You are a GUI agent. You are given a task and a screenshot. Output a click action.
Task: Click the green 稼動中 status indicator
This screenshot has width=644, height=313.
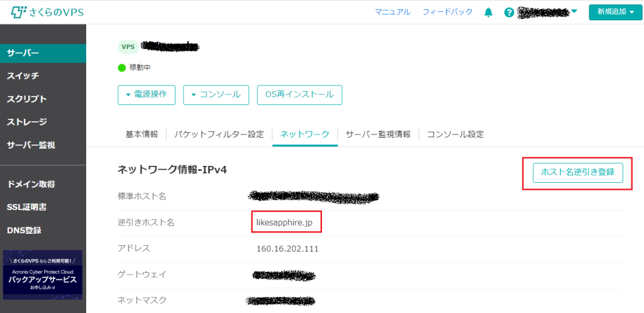click(122, 67)
